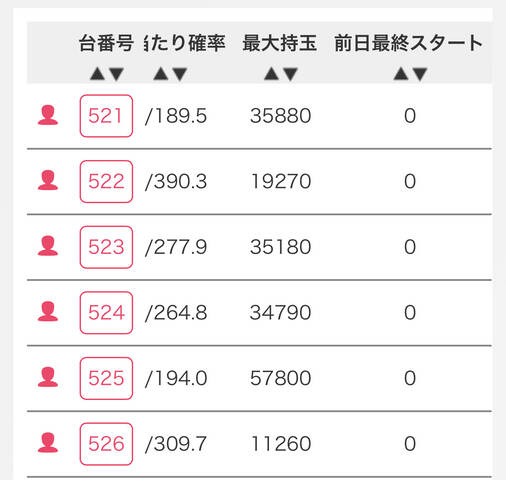
Task: Open machine number 521 details
Action: tap(106, 116)
